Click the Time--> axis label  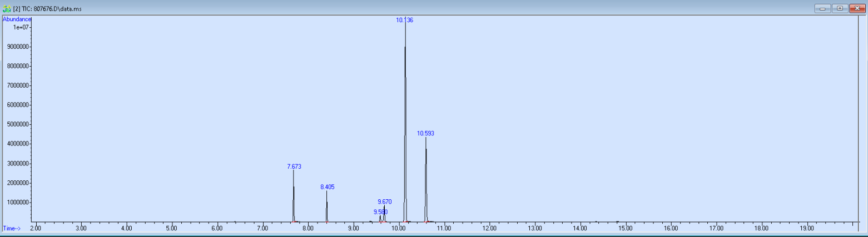[12, 228]
